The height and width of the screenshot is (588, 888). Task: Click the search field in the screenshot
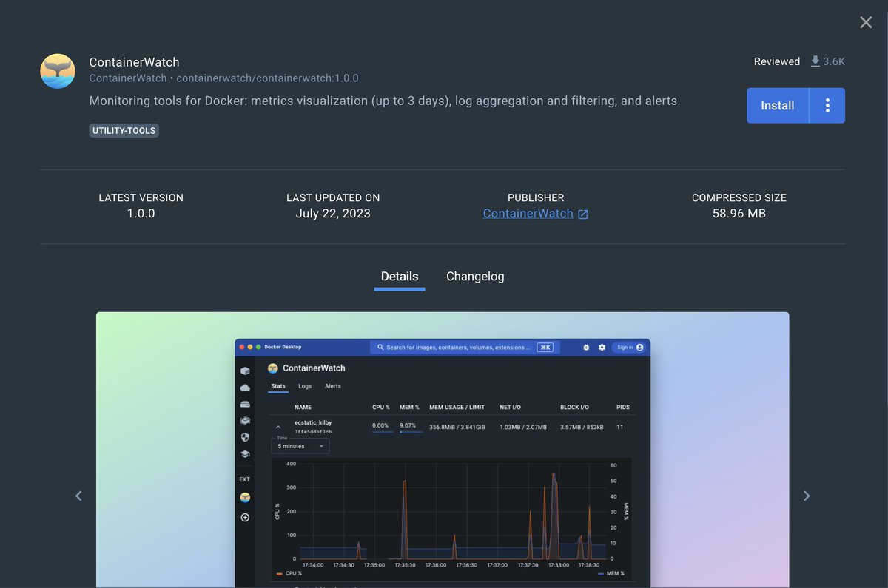[465, 347]
